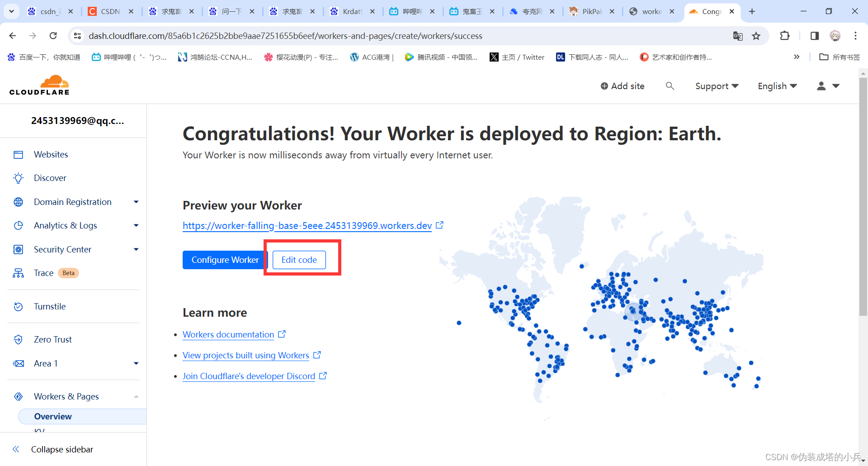Switch to the Krdat browser tab

click(x=353, y=11)
